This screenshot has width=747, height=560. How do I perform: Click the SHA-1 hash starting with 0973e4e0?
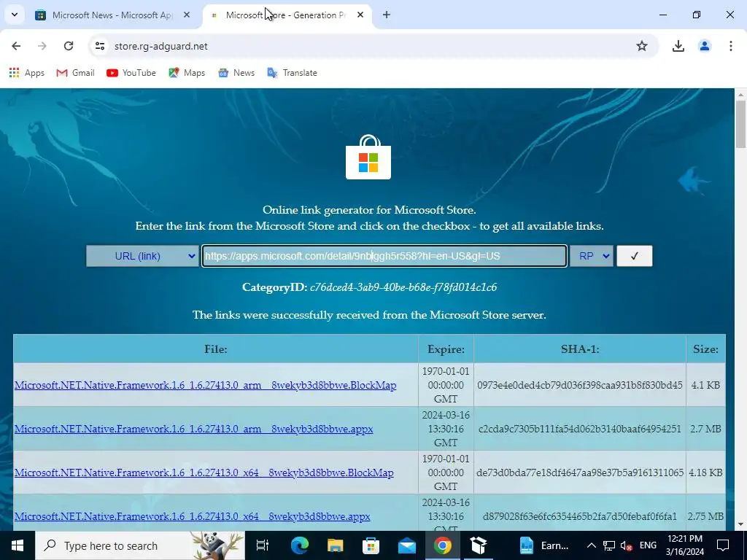click(580, 385)
